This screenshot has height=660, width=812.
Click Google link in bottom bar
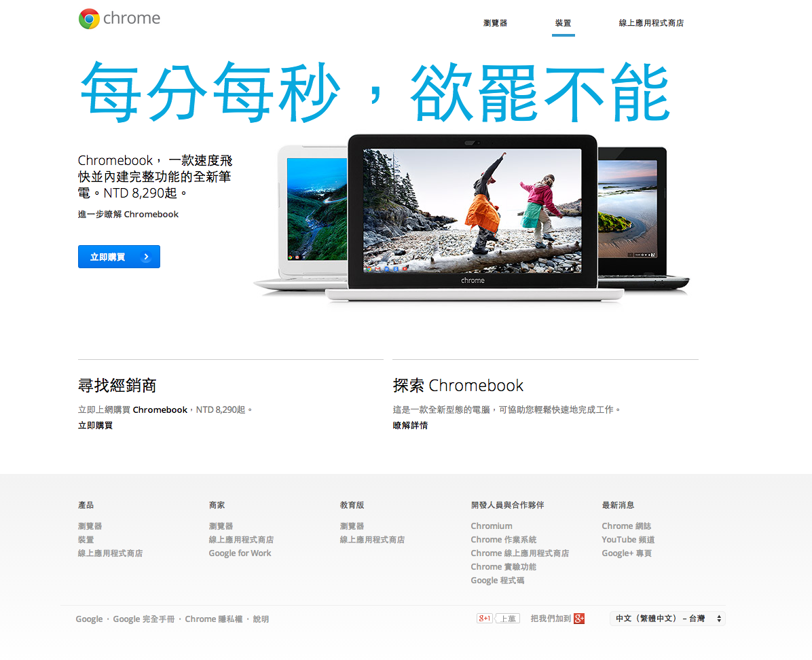[x=89, y=619]
